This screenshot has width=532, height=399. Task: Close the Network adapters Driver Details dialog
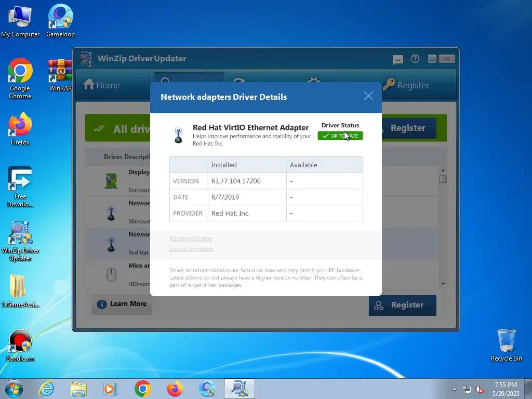pyautogui.click(x=368, y=96)
